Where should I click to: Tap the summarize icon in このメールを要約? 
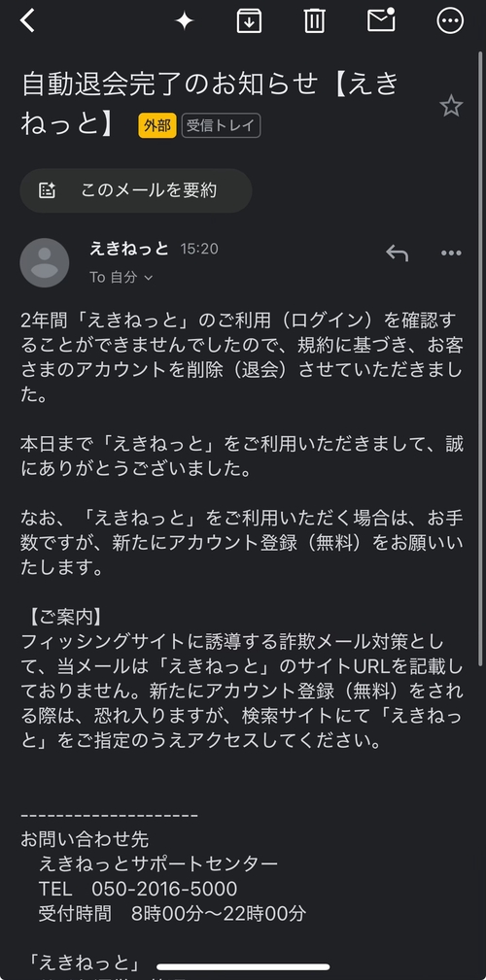(x=48, y=190)
